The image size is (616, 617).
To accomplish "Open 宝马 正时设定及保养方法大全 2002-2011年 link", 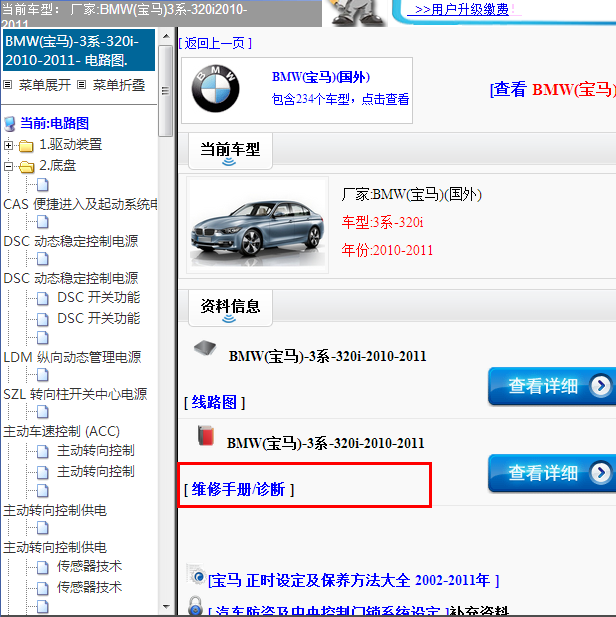I will pos(353,580).
